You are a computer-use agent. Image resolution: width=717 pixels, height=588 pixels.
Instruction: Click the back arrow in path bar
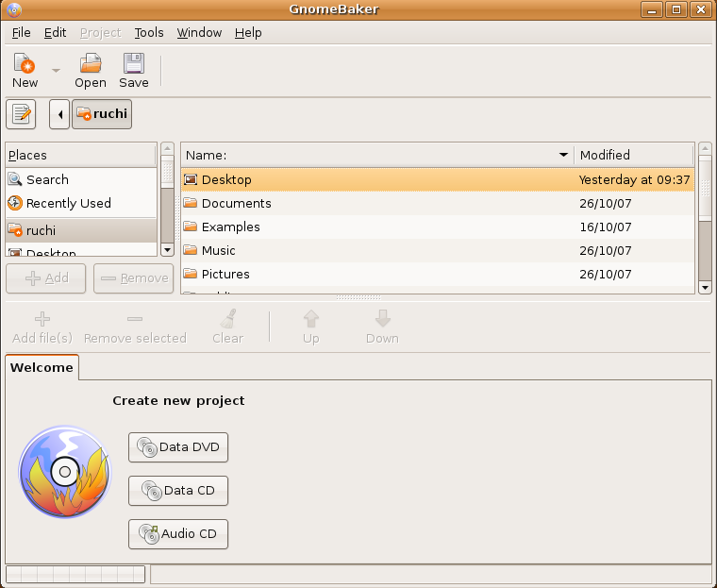(x=59, y=114)
